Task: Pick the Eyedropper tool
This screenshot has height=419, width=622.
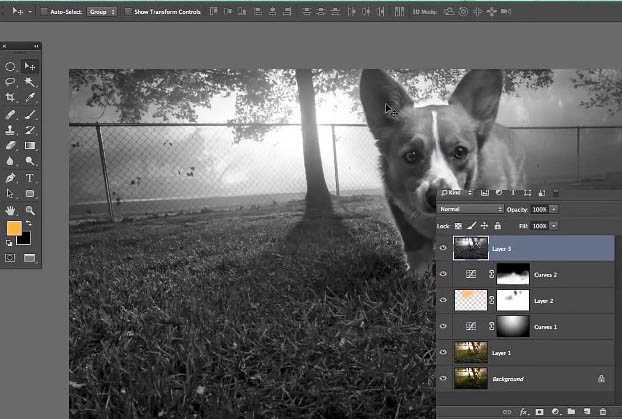Action: [30, 98]
